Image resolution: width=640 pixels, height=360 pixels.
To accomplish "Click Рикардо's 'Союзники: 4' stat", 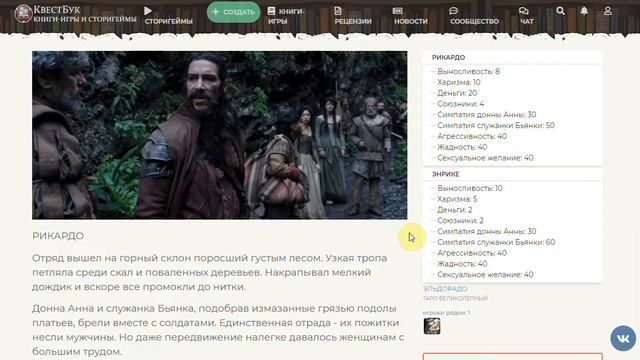I will 460,104.
